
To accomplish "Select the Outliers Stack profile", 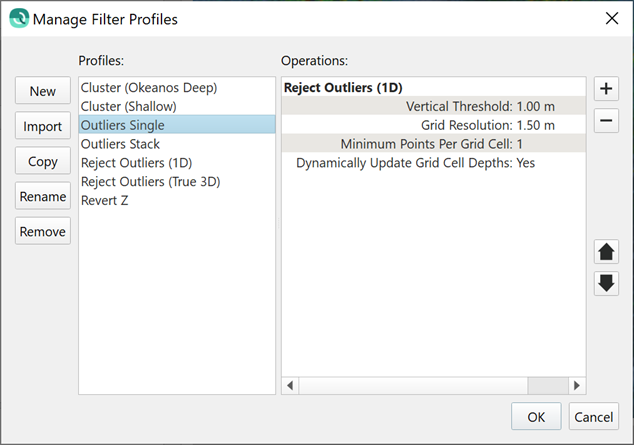I will 120,144.
